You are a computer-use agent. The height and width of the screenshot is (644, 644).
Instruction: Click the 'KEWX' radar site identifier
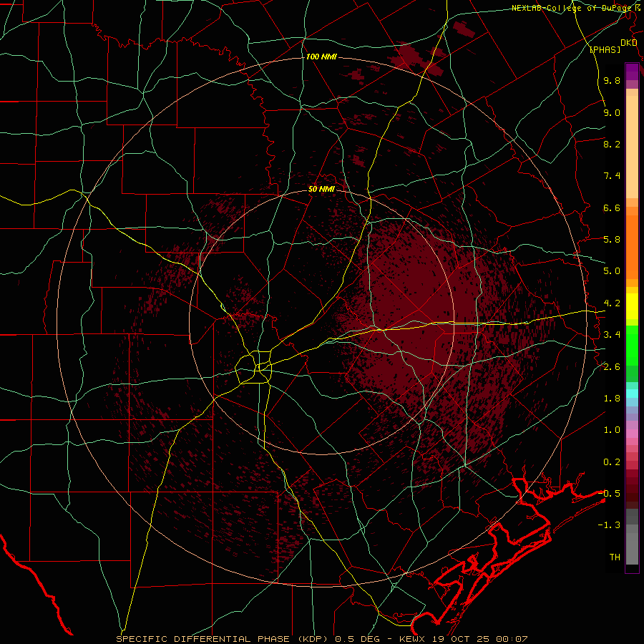(412, 639)
